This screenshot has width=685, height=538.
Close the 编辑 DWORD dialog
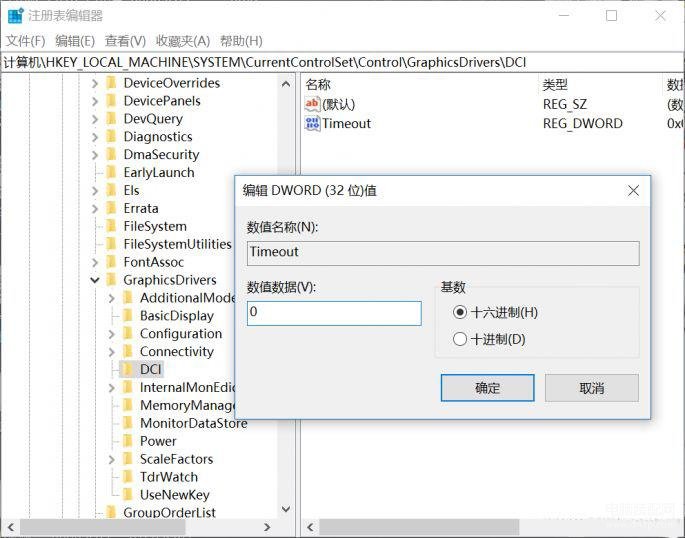pyautogui.click(x=633, y=190)
